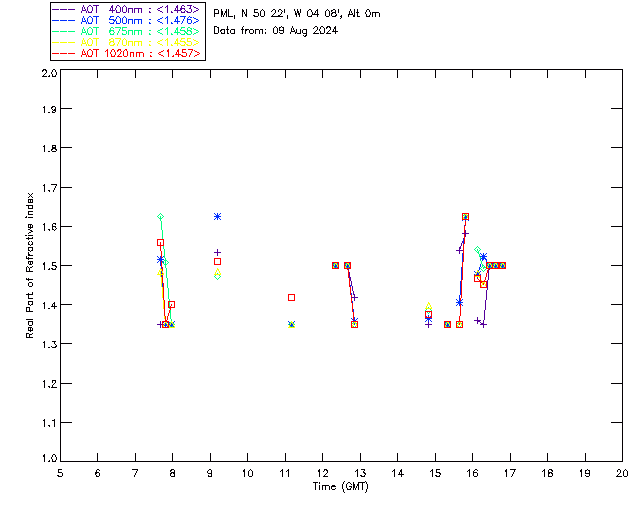Click the PML station coordinates title text
Screen dimensions: 640x512
pos(297,13)
